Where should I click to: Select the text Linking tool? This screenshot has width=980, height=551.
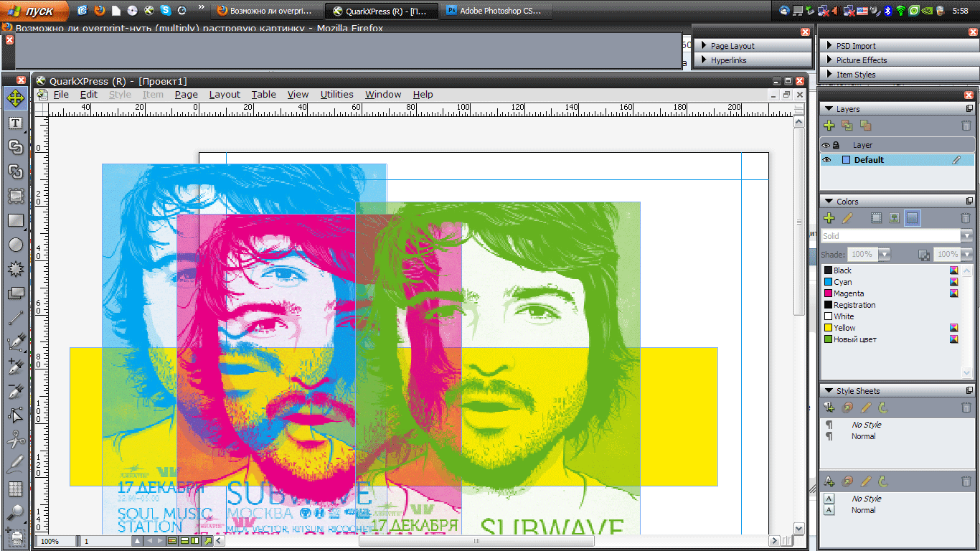click(x=15, y=147)
